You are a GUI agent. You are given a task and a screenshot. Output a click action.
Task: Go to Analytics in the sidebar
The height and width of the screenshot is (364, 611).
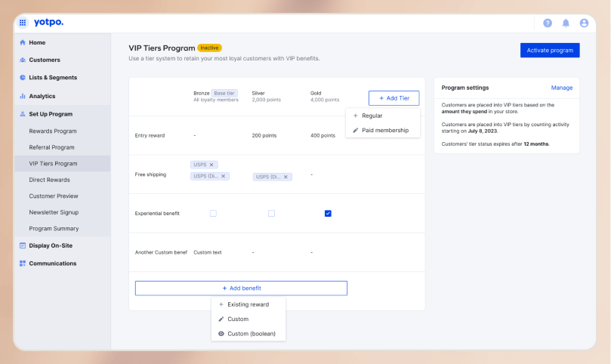coord(42,96)
